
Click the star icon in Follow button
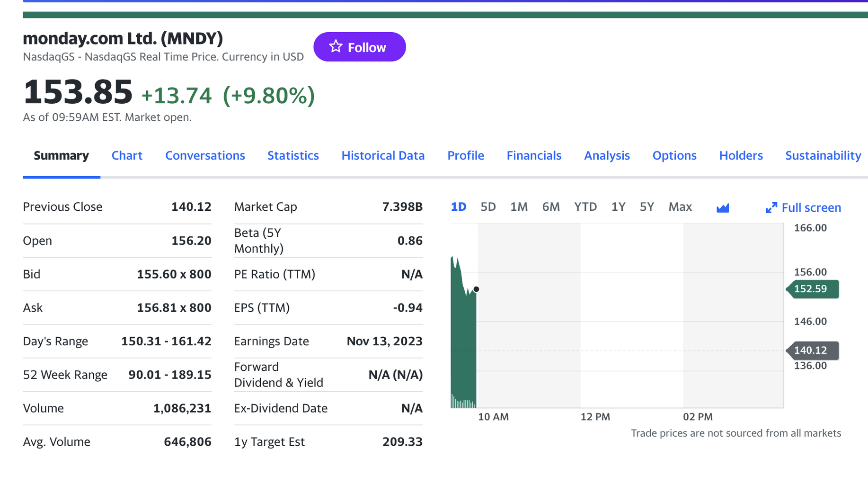click(x=336, y=46)
